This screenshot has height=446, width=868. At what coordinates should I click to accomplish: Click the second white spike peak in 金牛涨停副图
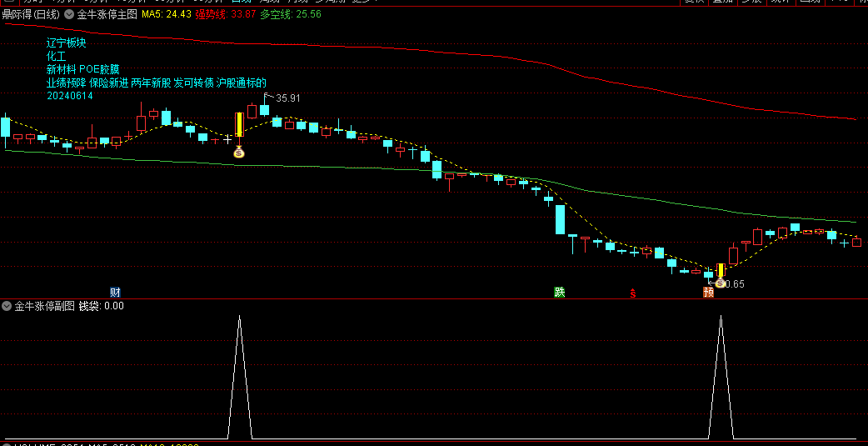click(x=721, y=317)
